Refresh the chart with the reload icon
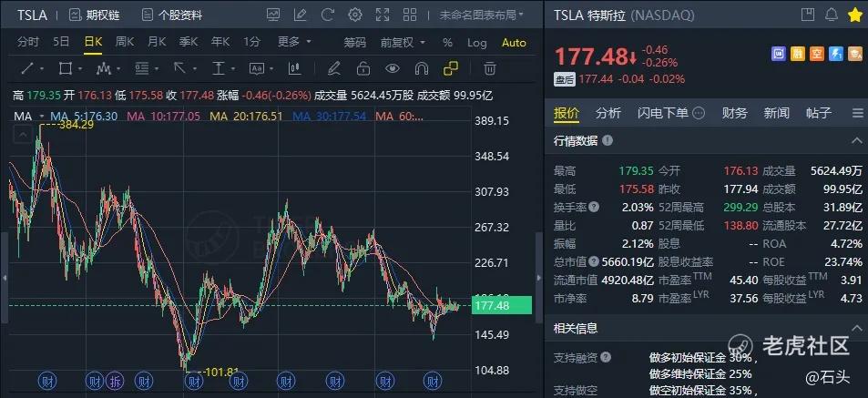Viewport: 868px width, 398px height. click(x=328, y=15)
